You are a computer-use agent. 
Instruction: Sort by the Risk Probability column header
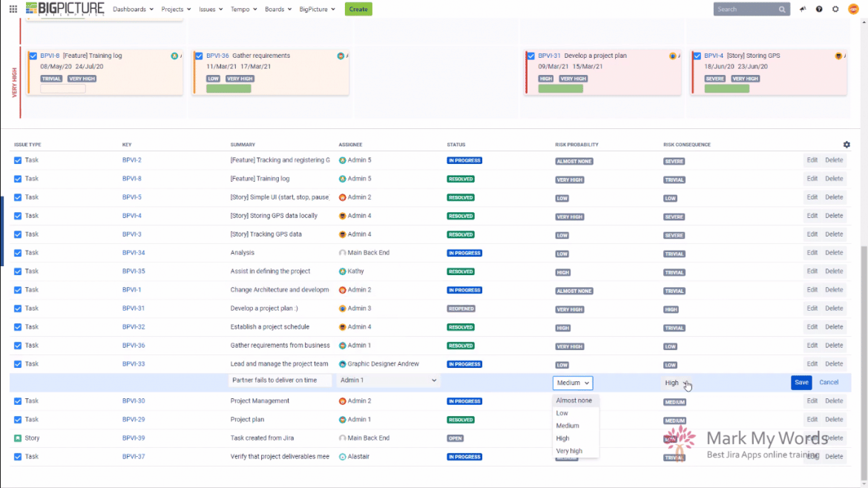tap(576, 145)
